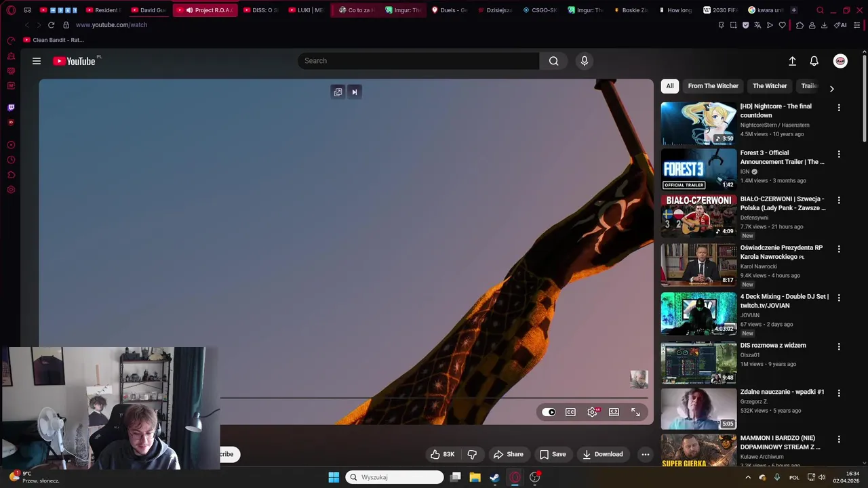868x488 pixels.
Task: Click the heart bookmark icon in the address bar
Action: click(x=782, y=25)
